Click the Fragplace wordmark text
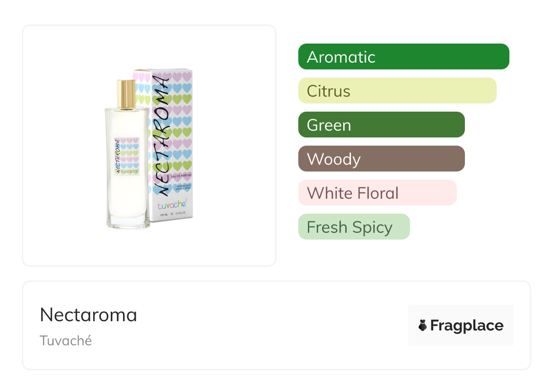553x392 pixels. (467, 326)
